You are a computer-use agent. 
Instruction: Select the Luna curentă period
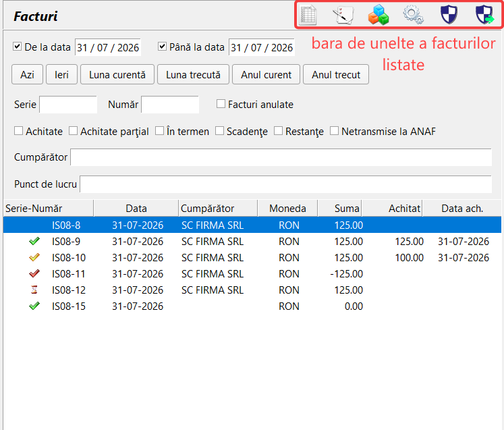117,74
